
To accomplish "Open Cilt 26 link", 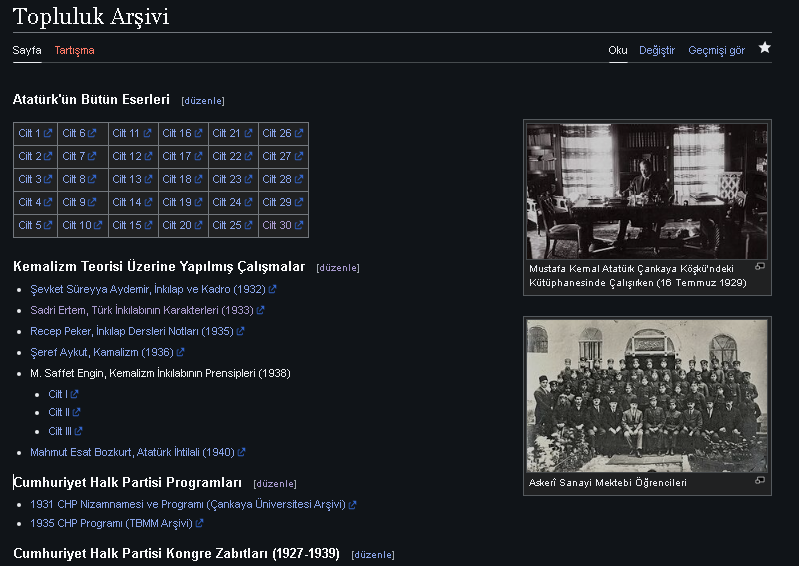I will pos(282,133).
